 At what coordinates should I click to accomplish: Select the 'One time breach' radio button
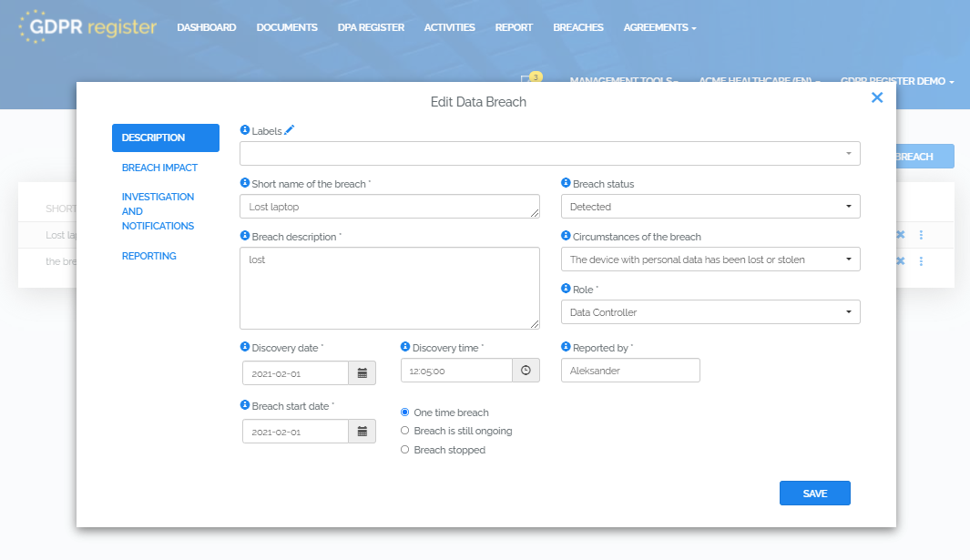pyautogui.click(x=404, y=412)
